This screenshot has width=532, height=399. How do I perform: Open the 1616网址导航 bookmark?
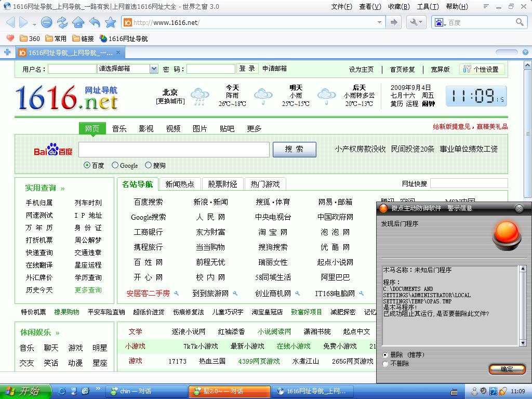tap(124, 38)
